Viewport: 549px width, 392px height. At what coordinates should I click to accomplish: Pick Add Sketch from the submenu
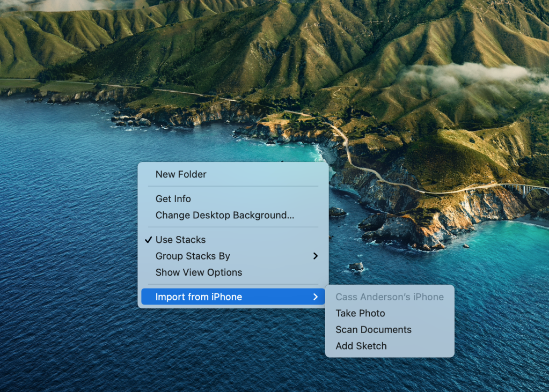(361, 346)
